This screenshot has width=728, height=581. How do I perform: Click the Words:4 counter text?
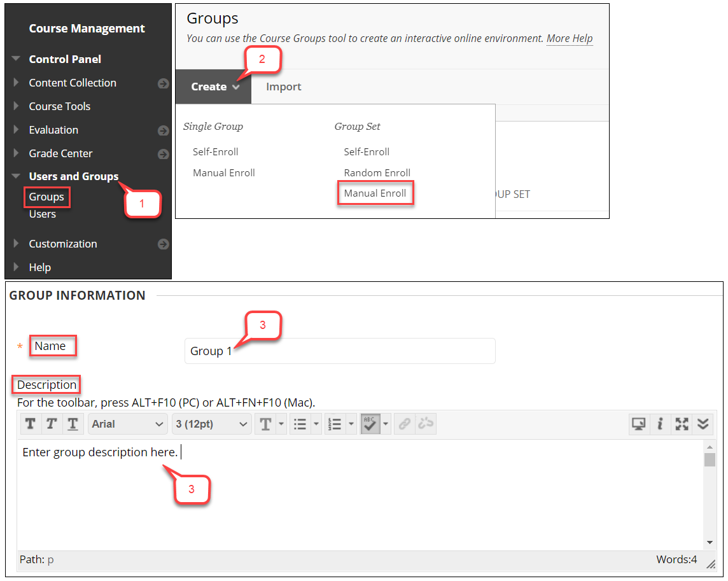(676, 559)
